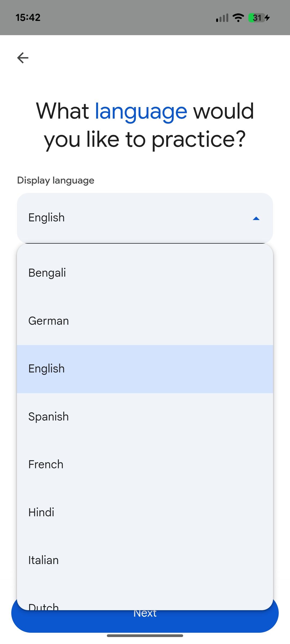
Task: Tap the "Display language" field label
Action: [x=56, y=180]
